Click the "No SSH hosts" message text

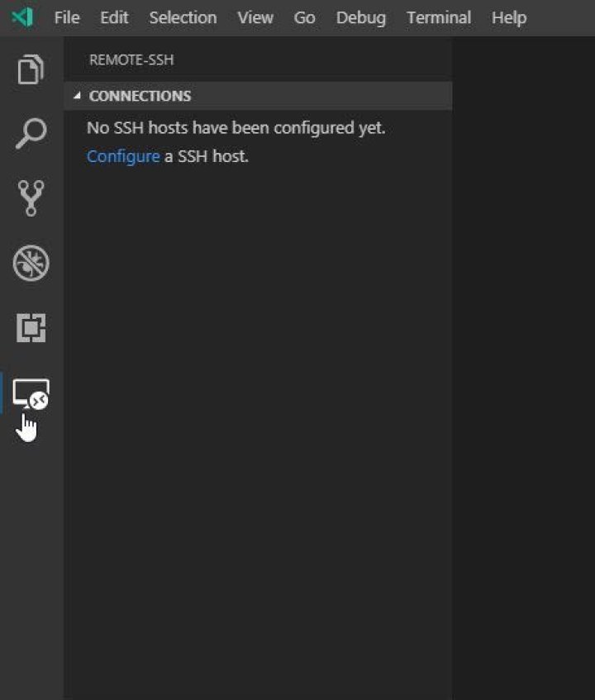236,128
